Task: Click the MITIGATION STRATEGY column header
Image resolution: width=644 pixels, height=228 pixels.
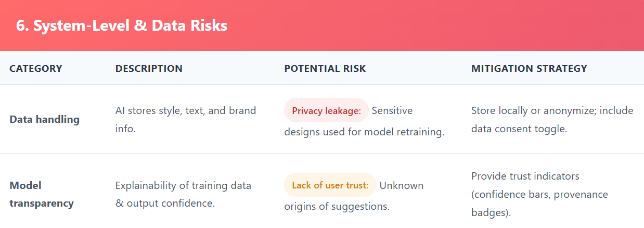Action: pos(529,68)
